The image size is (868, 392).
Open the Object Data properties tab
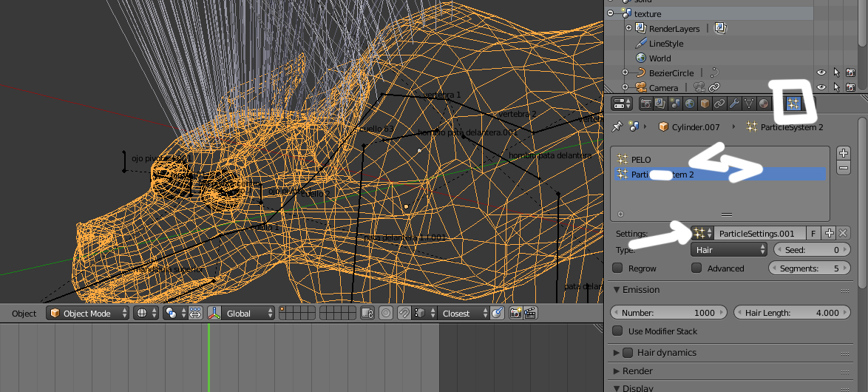click(x=750, y=103)
